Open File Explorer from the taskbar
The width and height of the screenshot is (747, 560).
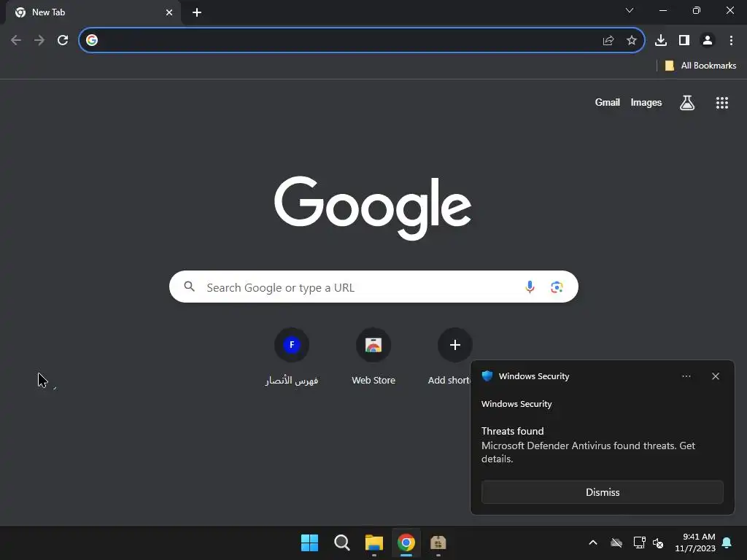[x=374, y=542]
